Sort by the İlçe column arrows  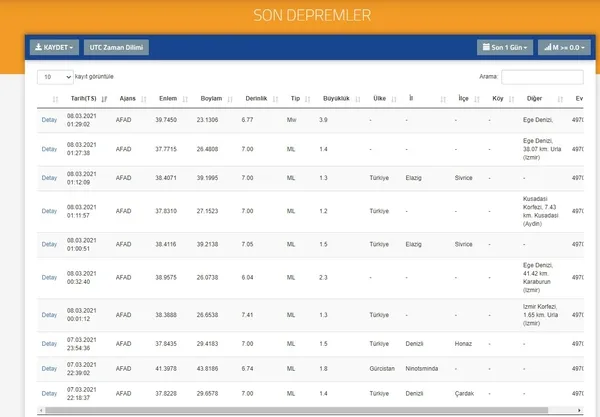coord(477,99)
